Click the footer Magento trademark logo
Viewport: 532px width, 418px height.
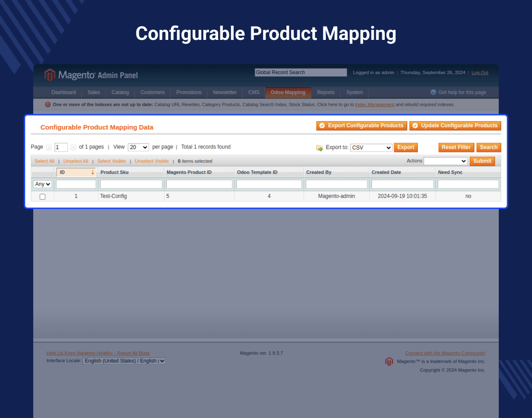(389, 361)
